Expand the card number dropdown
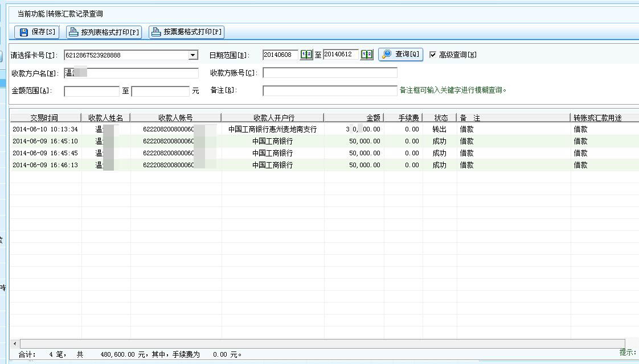Viewport: 639px width, 364px height. [x=193, y=55]
